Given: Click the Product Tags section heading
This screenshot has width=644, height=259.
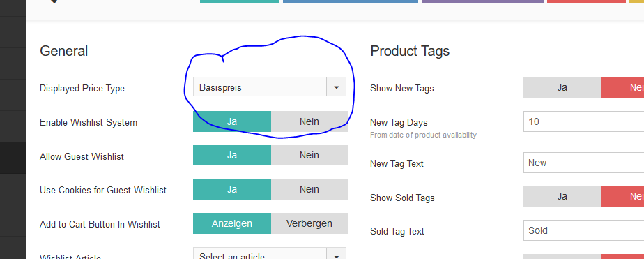Looking at the screenshot, I should coord(410,51).
